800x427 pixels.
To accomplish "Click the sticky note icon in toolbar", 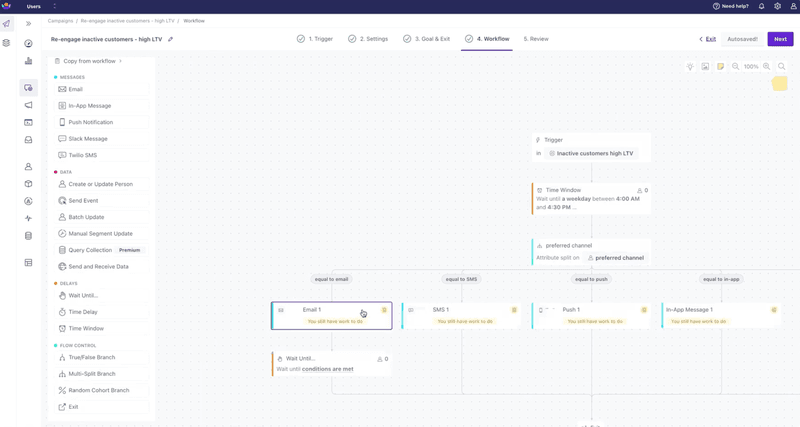I will [x=720, y=67].
